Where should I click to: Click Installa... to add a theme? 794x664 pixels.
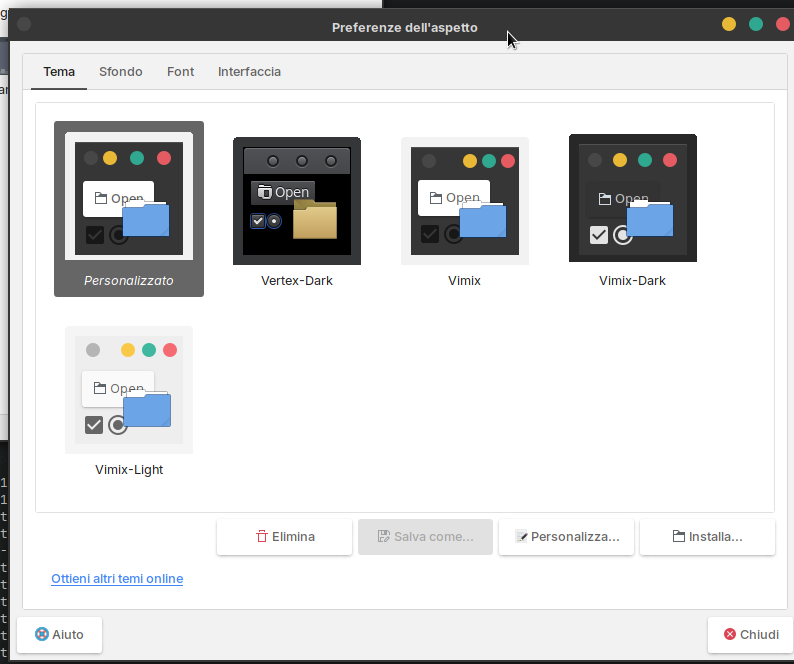coord(707,537)
